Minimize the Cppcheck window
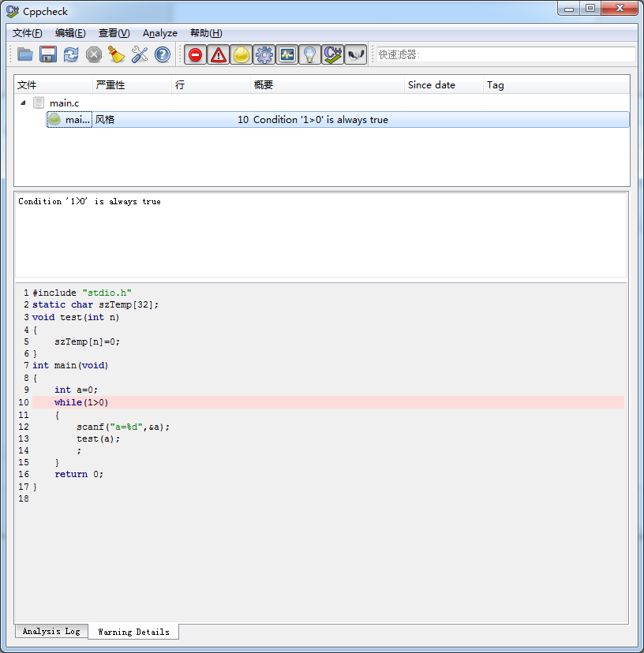This screenshot has height=653, width=644. pyautogui.click(x=569, y=9)
